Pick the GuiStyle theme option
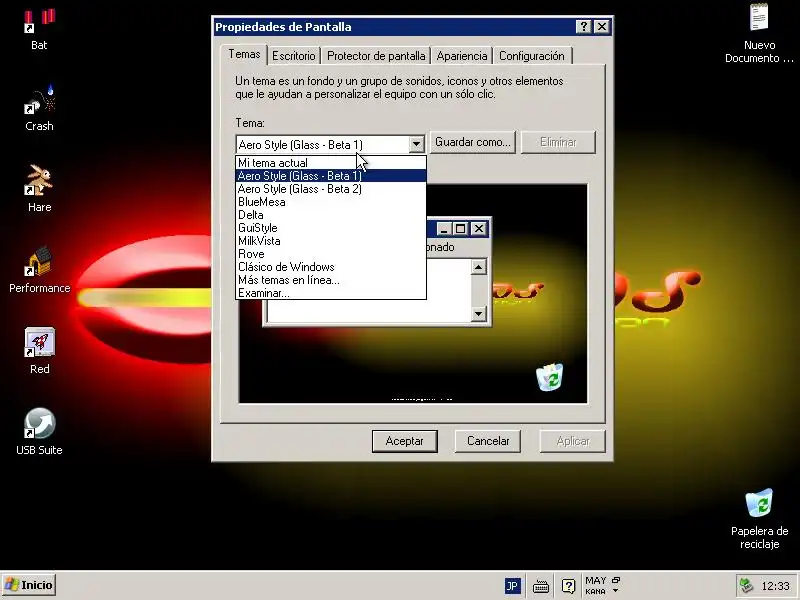Viewport: 800px width, 600px height. [x=331, y=228]
